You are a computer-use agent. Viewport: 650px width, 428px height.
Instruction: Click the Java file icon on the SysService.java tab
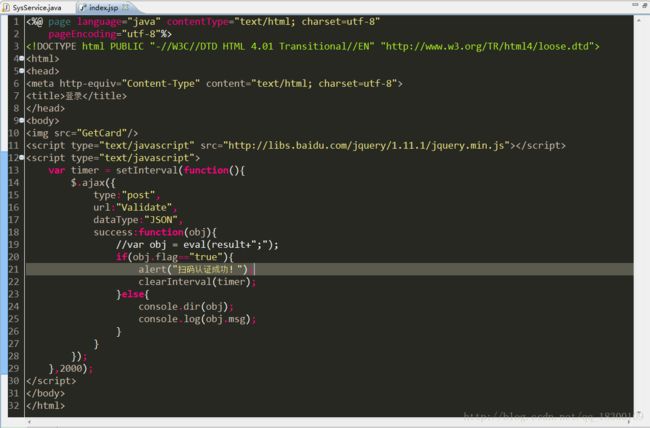click(6, 7)
